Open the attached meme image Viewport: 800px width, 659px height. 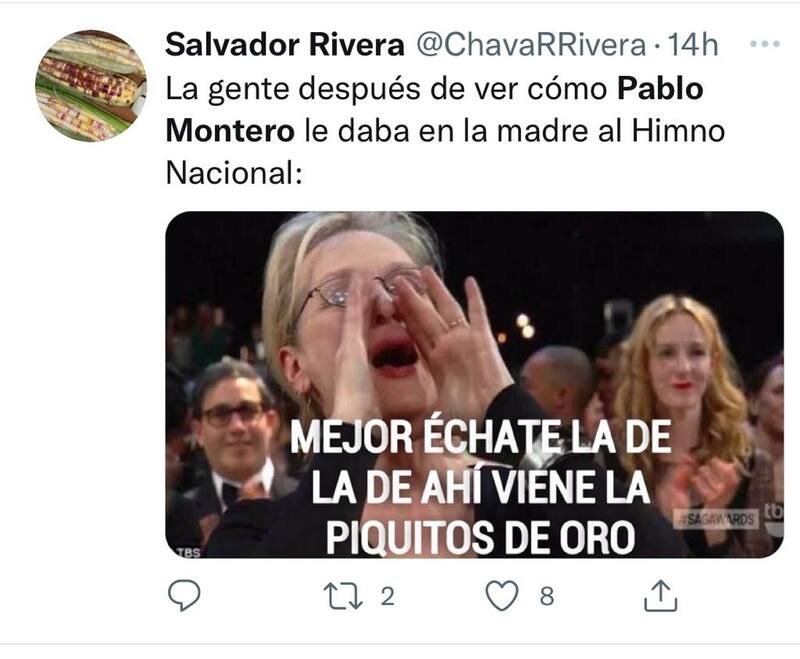pos(474,385)
